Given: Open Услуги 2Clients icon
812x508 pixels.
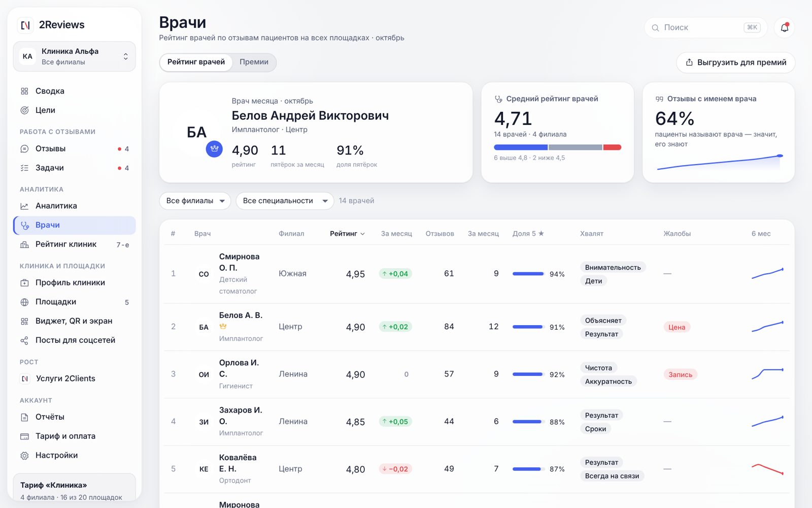Looking at the screenshot, I should point(25,379).
